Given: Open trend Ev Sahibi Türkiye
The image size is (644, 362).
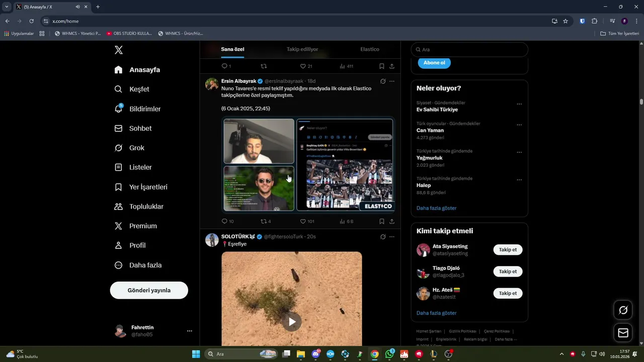Looking at the screenshot, I should (437, 110).
